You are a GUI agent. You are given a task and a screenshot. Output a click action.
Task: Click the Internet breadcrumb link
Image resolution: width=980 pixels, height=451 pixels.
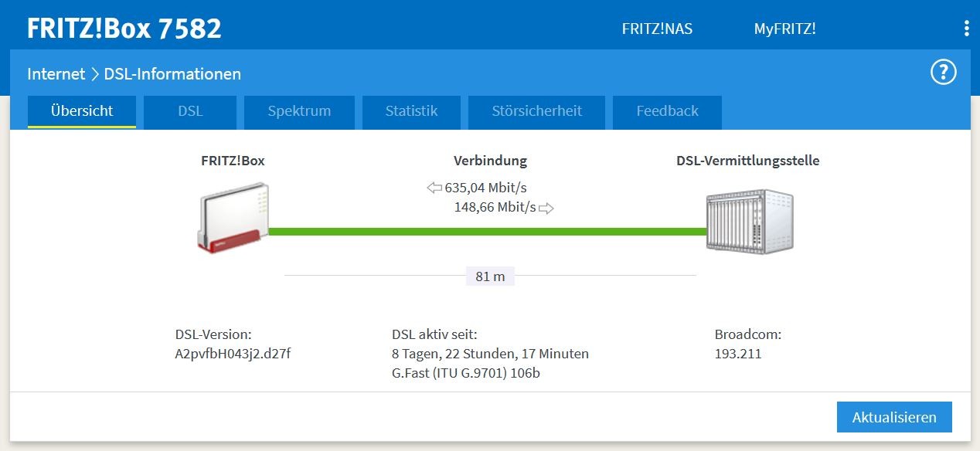(x=56, y=74)
